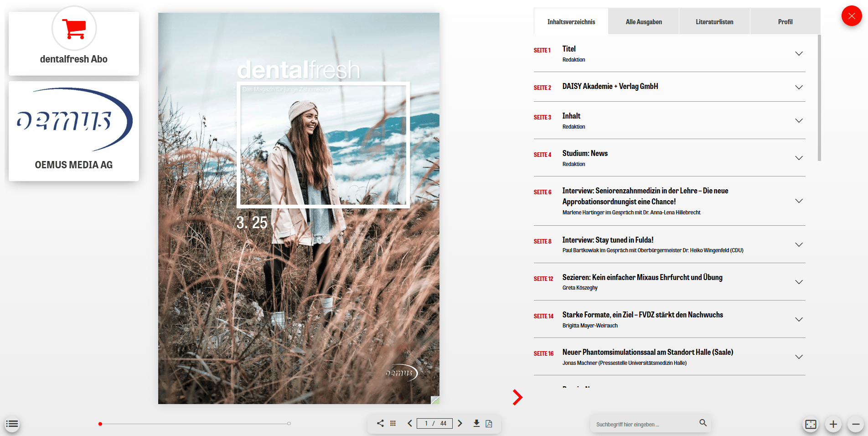This screenshot has width=868, height=436.
Task: Click the search magnifier icon
Action: (x=703, y=423)
